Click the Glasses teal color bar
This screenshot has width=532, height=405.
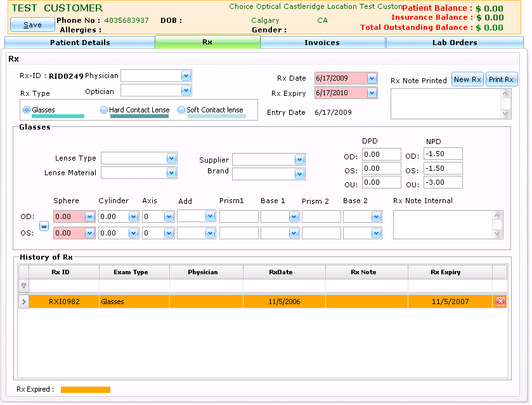coord(58,116)
